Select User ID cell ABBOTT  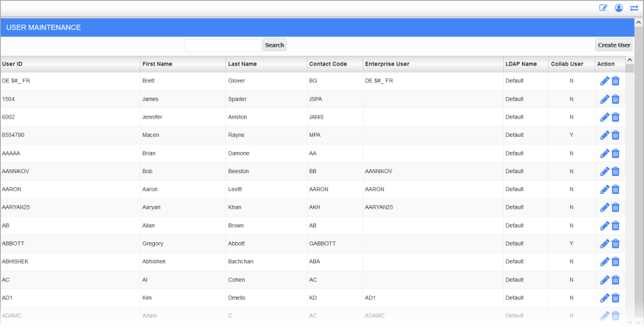(x=13, y=244)
